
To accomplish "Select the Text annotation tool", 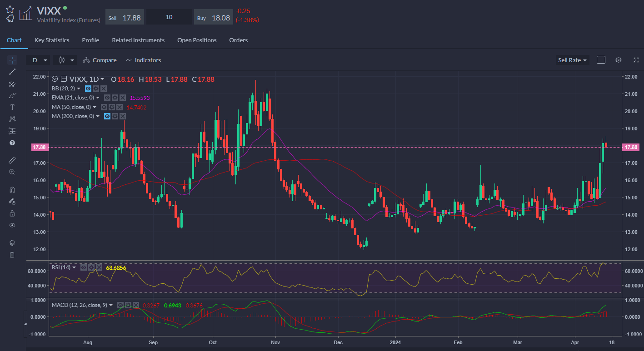I will pyautogui.click(x=12, y=107).
